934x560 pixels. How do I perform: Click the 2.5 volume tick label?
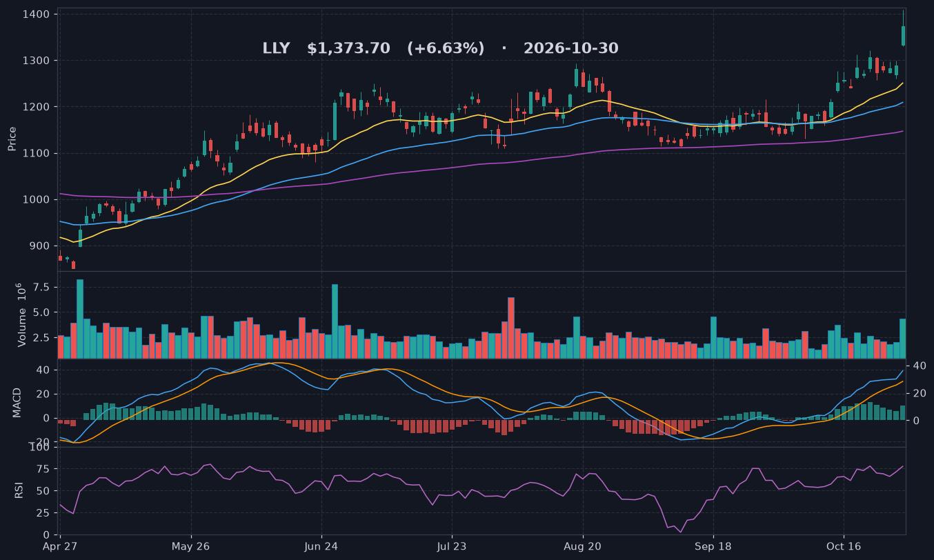40,338
